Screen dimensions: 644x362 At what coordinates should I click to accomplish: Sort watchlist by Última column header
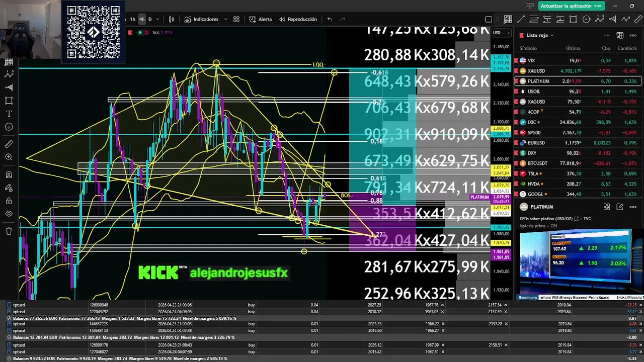pos(573,48)
